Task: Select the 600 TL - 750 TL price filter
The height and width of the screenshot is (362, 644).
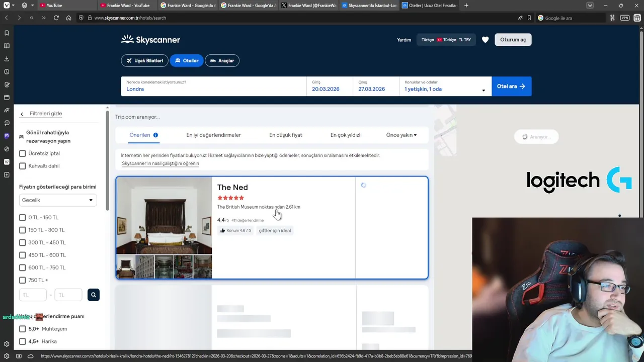Action: coord(22,267)
